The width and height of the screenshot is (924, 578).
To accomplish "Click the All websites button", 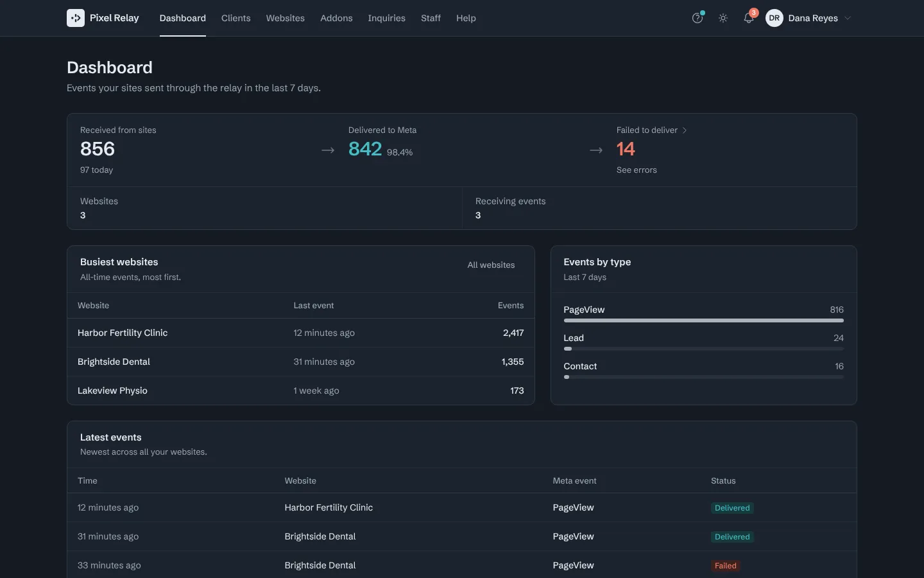I will [x=491, y=265].
